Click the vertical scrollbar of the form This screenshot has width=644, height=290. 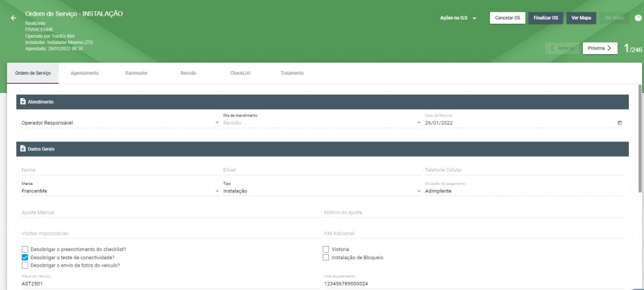tap(640, 138)
